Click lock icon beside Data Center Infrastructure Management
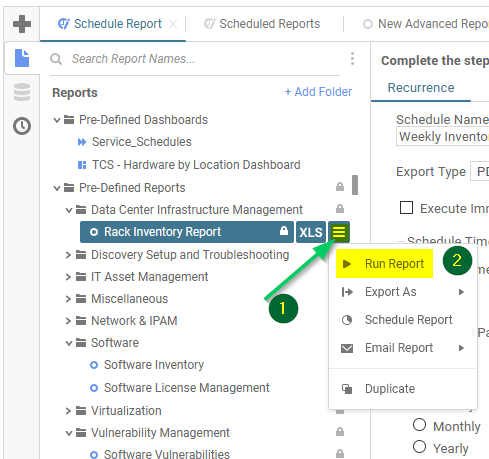The width and height of the screenshot is (489, 459). pos(340,209)
